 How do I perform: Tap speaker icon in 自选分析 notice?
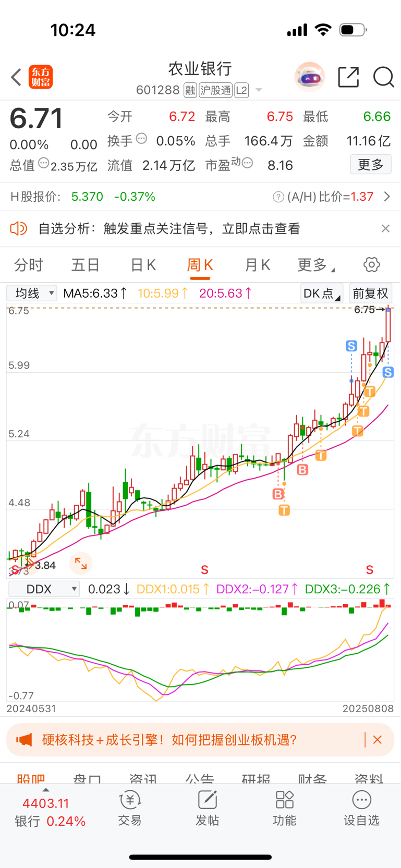point(19,228)
